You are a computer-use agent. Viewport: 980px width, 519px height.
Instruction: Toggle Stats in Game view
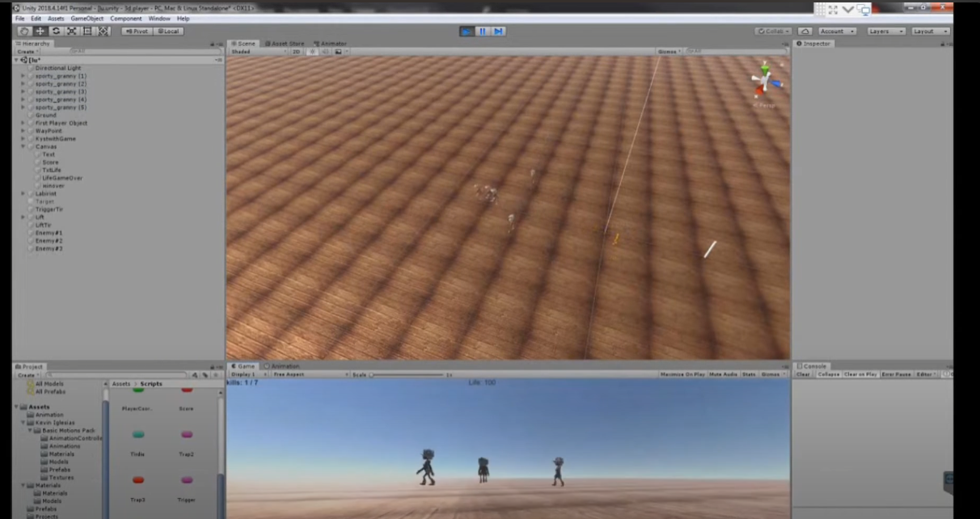[749, 374]
